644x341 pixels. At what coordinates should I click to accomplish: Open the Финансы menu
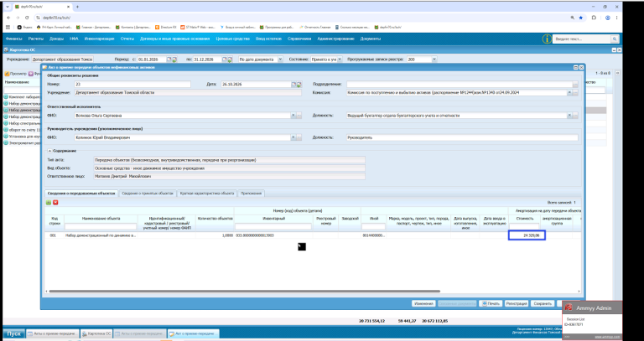point(14,39)
